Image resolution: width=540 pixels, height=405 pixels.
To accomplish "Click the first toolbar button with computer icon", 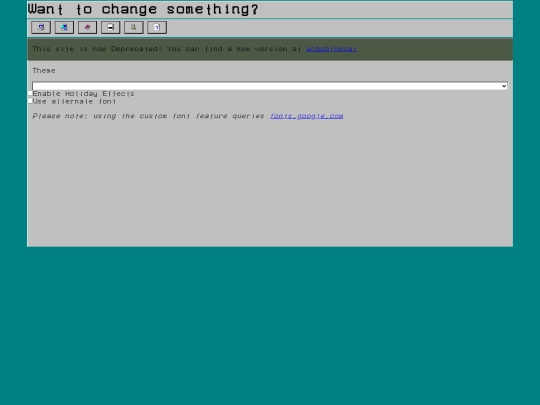I will click(x=41, y=27).
